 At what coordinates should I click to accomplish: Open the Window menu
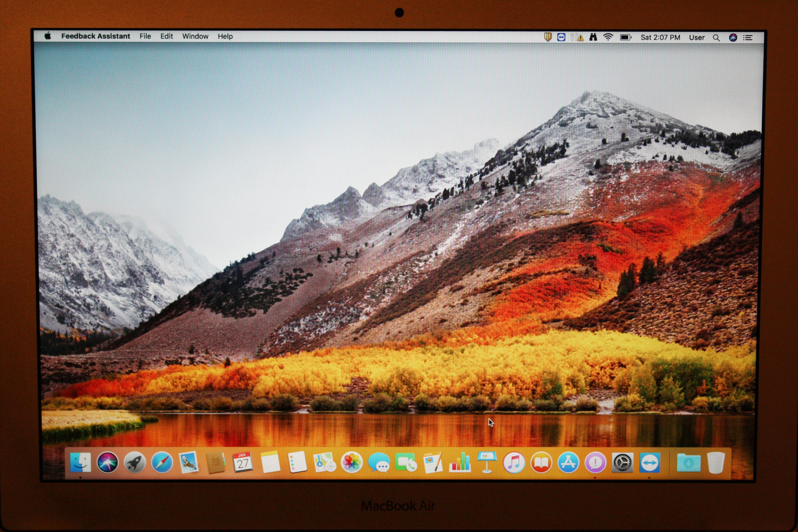pos(195,36)
